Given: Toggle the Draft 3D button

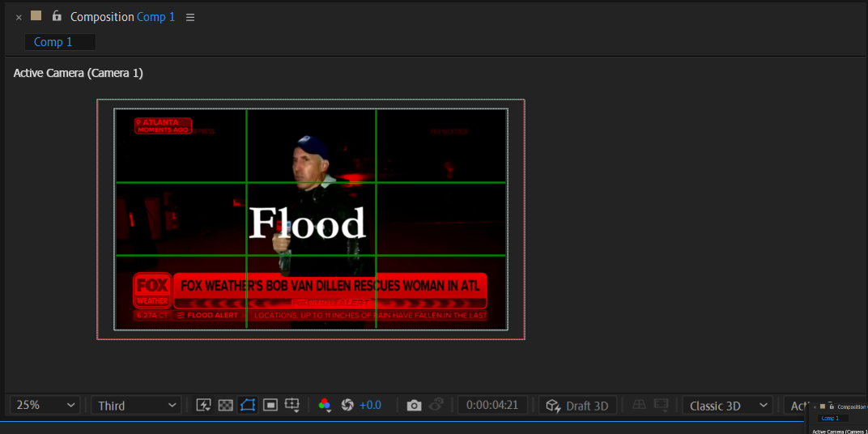Looking at the screenshot, I should point(578,405).
